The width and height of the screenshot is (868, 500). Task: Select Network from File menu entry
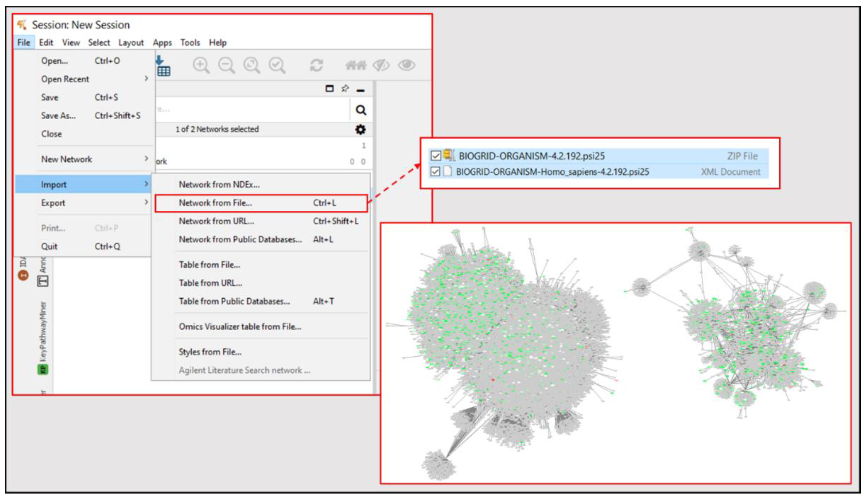[x=215, y=203]
